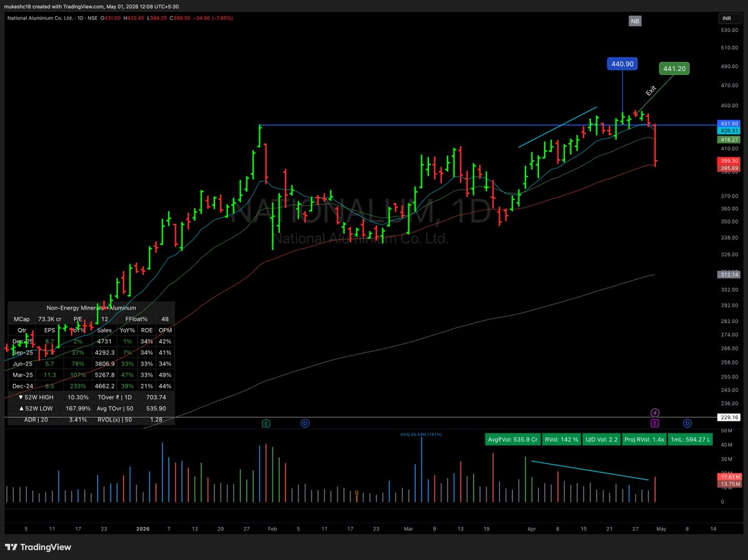Click the Dec-25 quarter row label

[x=23, y=341]
